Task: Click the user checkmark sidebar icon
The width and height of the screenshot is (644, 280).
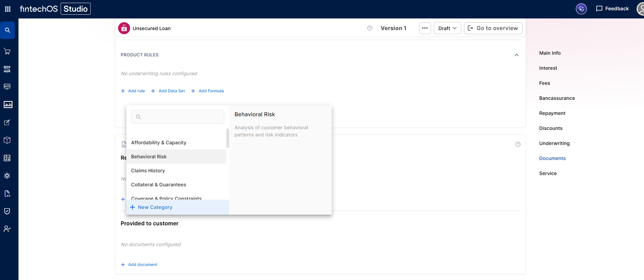Action: click(7, 229)
